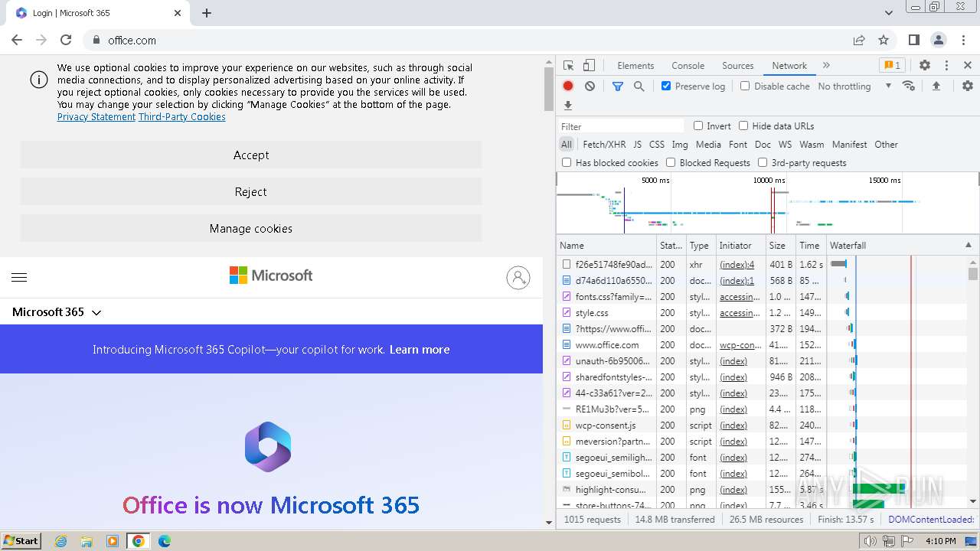Open Chrome menu three dots
Screen dimensions: 980x551
[x=963, y=40]
